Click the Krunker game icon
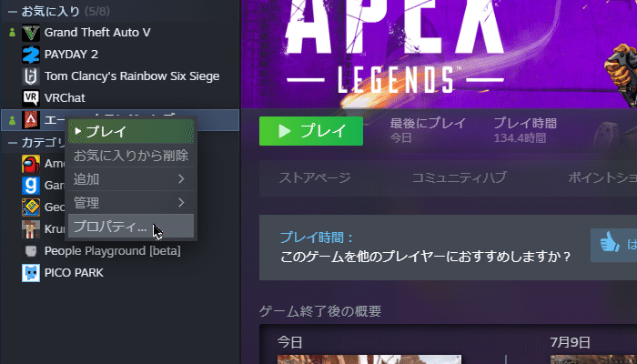The height and width of the screenshot is (364, 637). click(31, 229)
